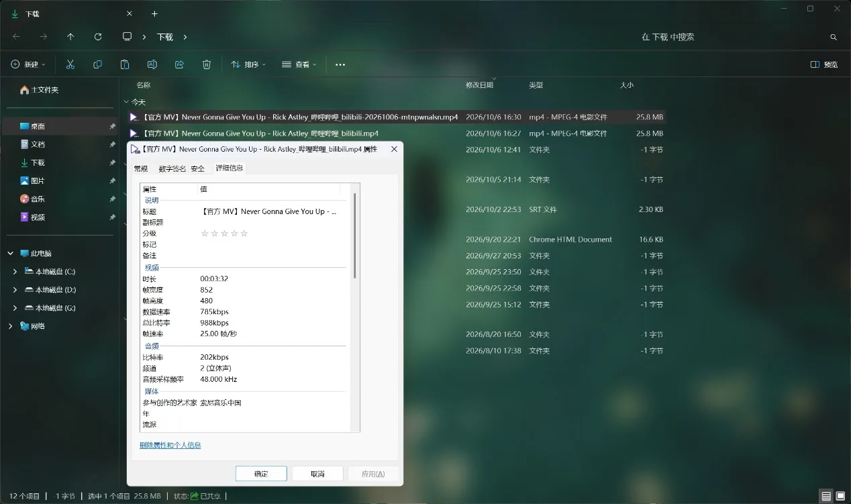Click the chevron after 下载 in address bar

pos(185,37)
